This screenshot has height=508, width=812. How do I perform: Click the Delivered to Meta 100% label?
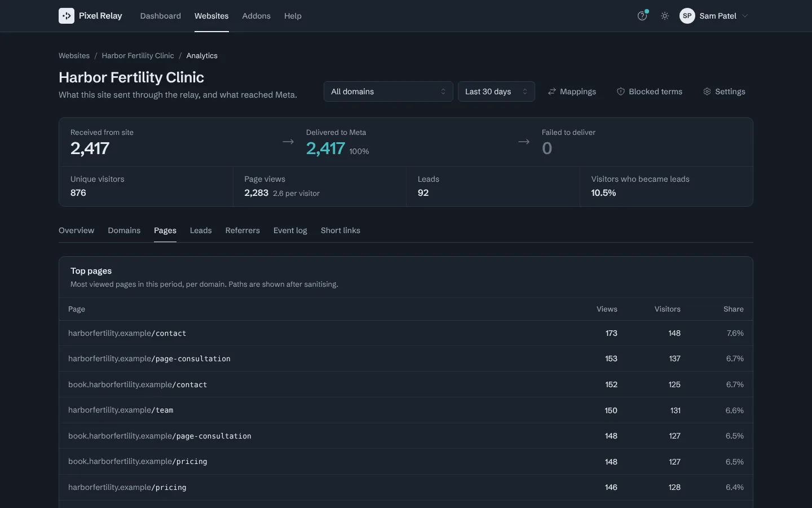pos(359,151)
